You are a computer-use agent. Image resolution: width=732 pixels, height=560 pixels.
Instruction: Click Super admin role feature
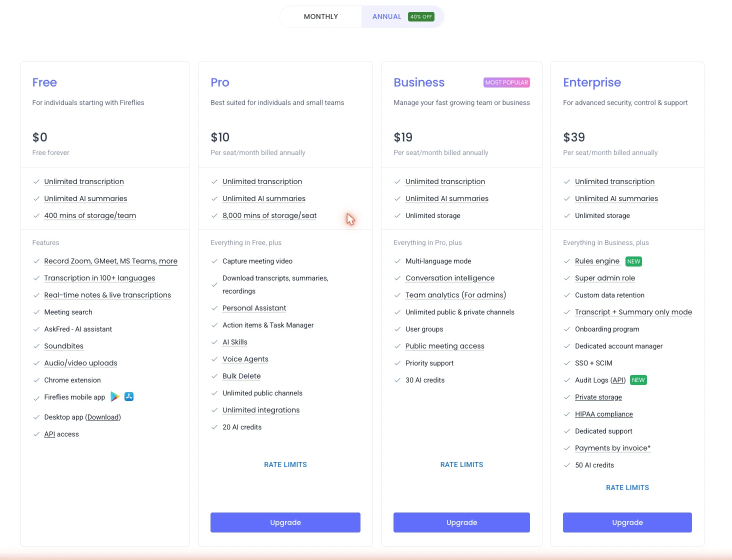605,278
